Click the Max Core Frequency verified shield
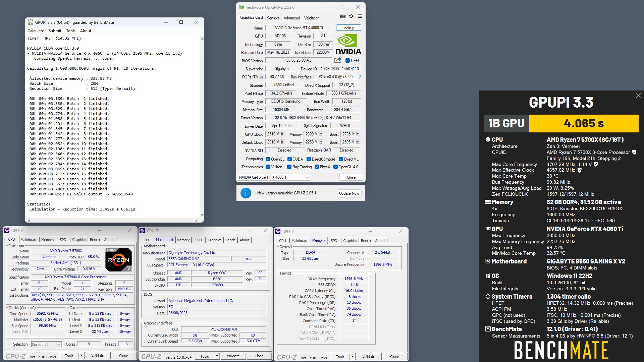 pos(596,164)
